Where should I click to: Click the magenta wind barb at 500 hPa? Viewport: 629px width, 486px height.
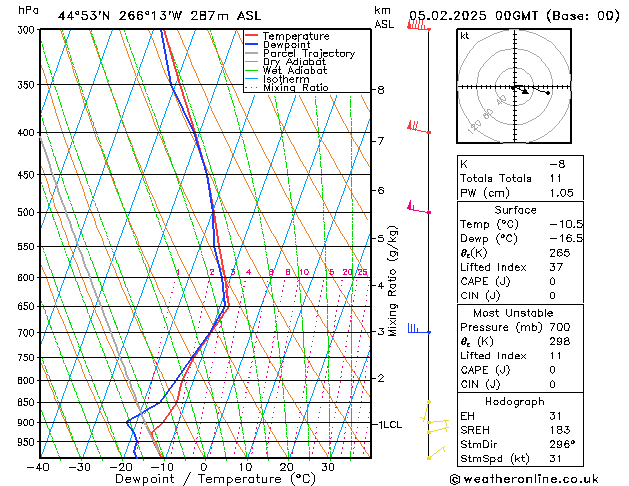[x=418, y=207]
